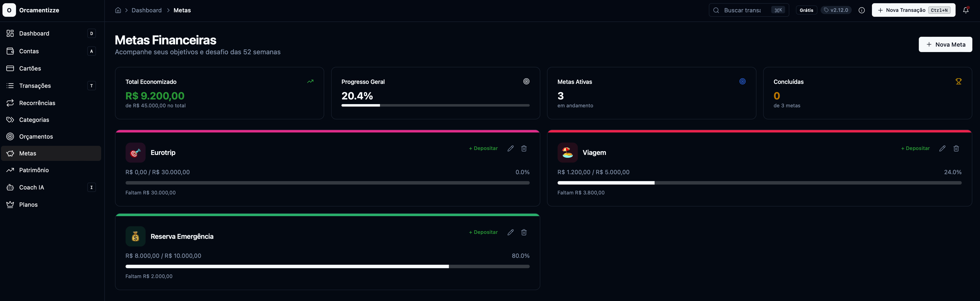980x301 pixels.
Task: Click the Nova Meta button
Action: coord(945,44)
